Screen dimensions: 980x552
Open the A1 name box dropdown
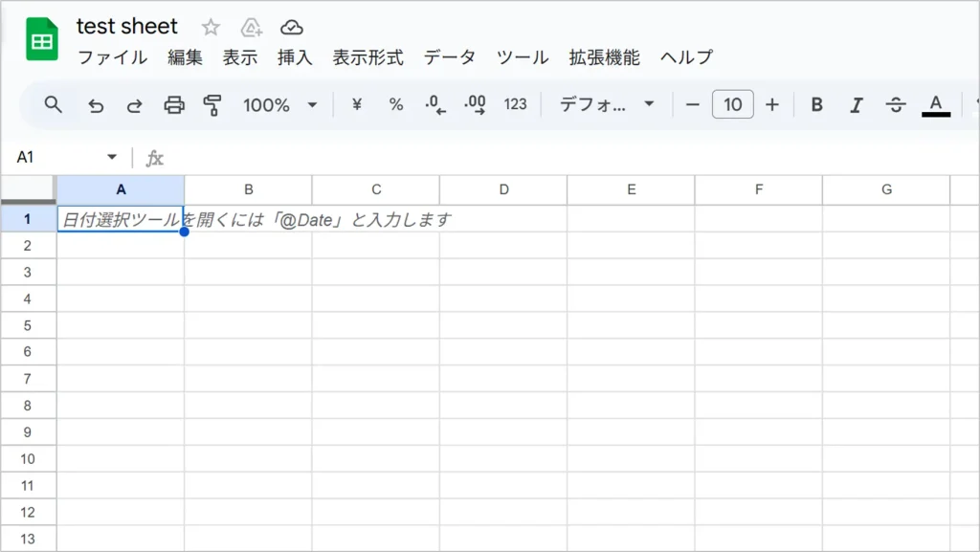[x=112, y=157]
